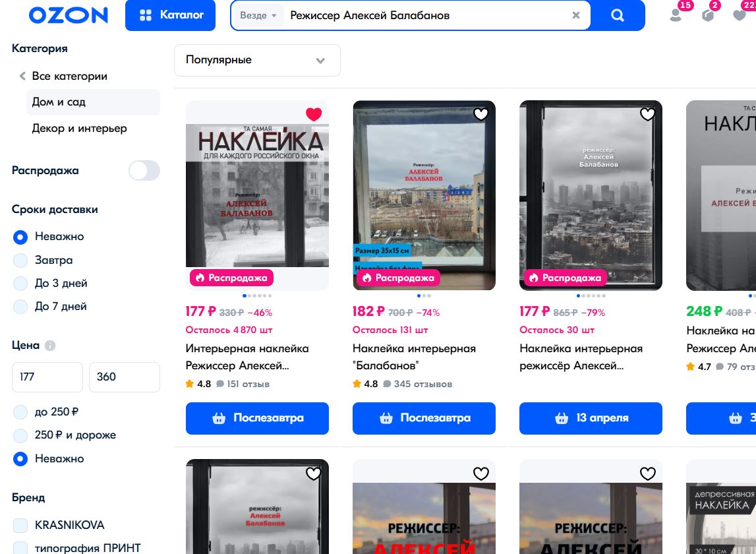Open the 345 отзывов reviews link
The height and width of the screenshot is (554, 756).
(418, 384)
